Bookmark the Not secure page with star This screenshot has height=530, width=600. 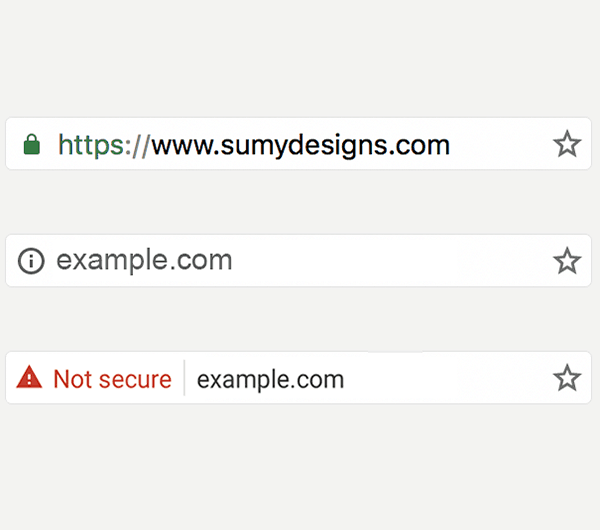click(x=567, y=378)
